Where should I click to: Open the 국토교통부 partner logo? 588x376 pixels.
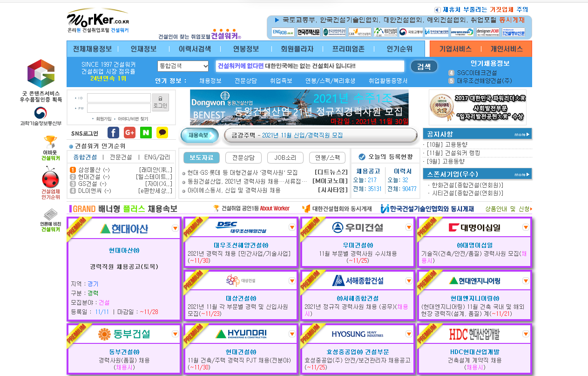(x=412, y=32)
